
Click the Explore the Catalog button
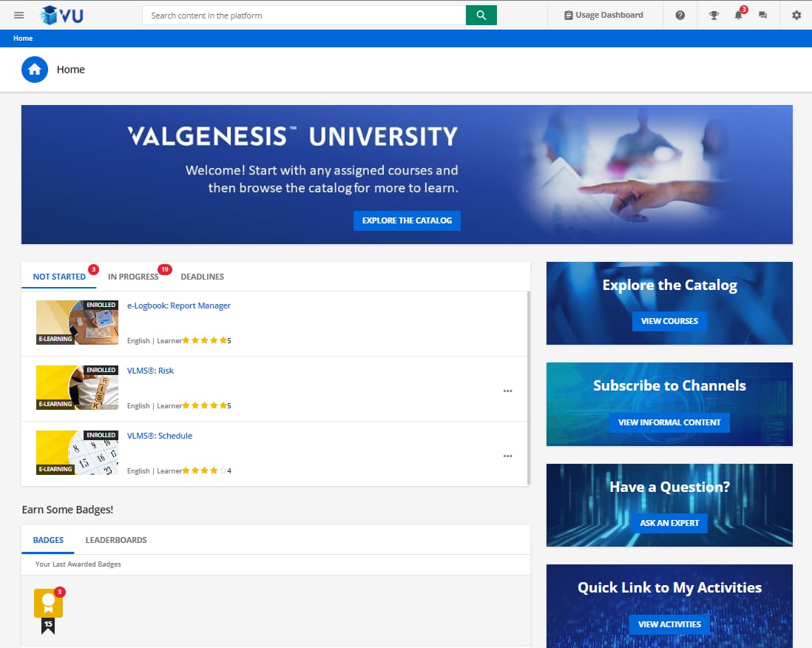[407, 220]
